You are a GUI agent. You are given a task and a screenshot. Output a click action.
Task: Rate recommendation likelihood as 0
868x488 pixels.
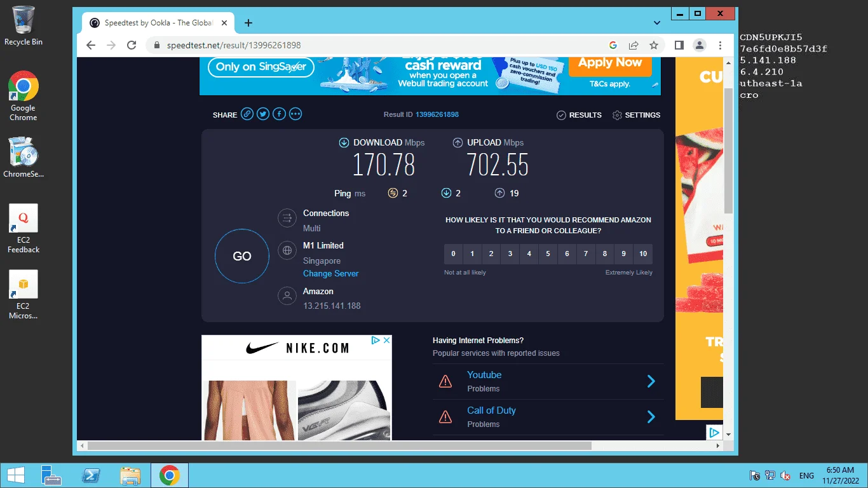coord(453,254)
